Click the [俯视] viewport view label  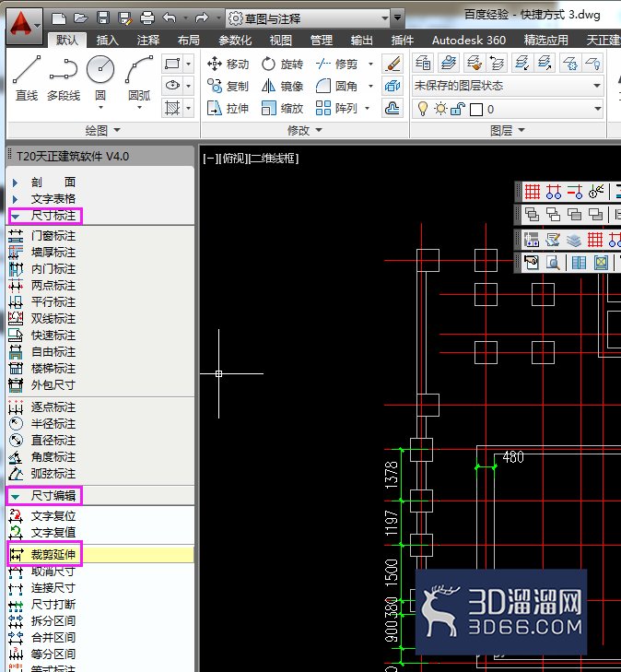coord(234,159)
